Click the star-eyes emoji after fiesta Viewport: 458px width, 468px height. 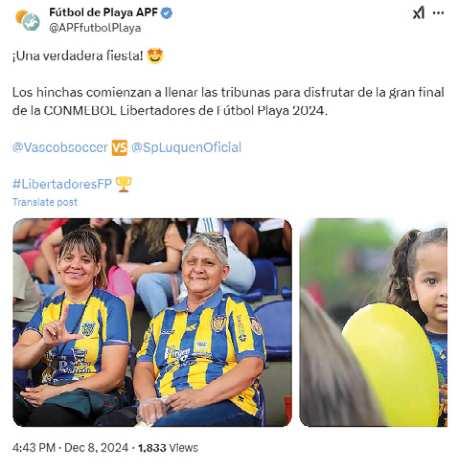pos(155,56)
